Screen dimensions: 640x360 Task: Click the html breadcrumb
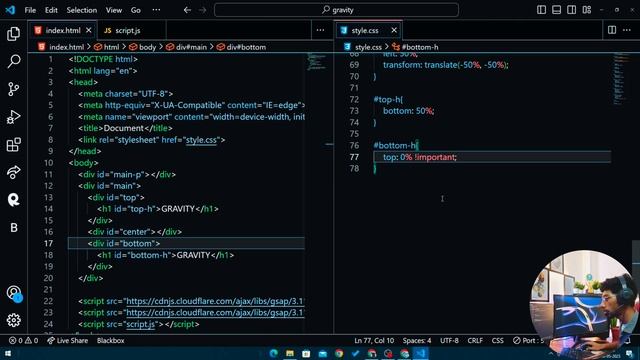(107, 47)
